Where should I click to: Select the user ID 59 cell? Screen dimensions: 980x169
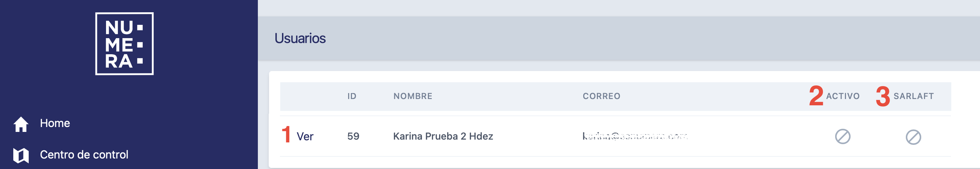(353, 136)
